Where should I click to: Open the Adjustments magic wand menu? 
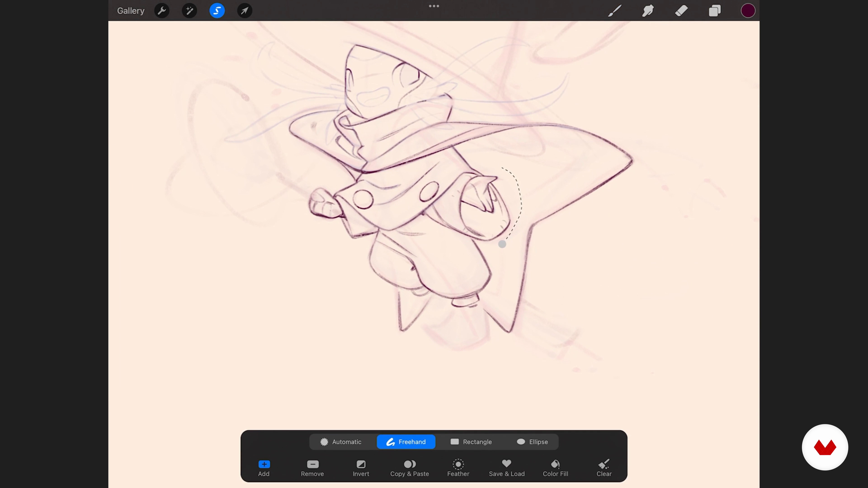tap(189, 11)
